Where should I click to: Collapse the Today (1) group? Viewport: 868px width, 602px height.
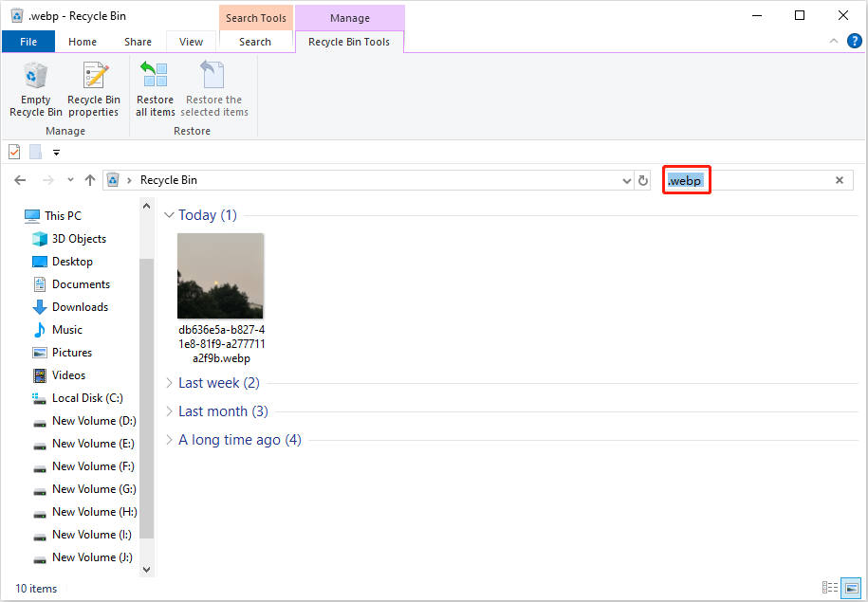pos(170,215)
